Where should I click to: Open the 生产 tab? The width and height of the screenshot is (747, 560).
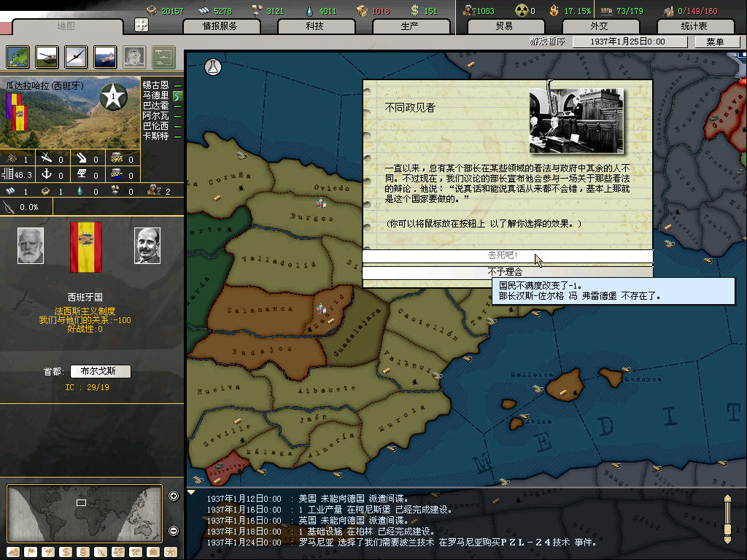[410, 26]
